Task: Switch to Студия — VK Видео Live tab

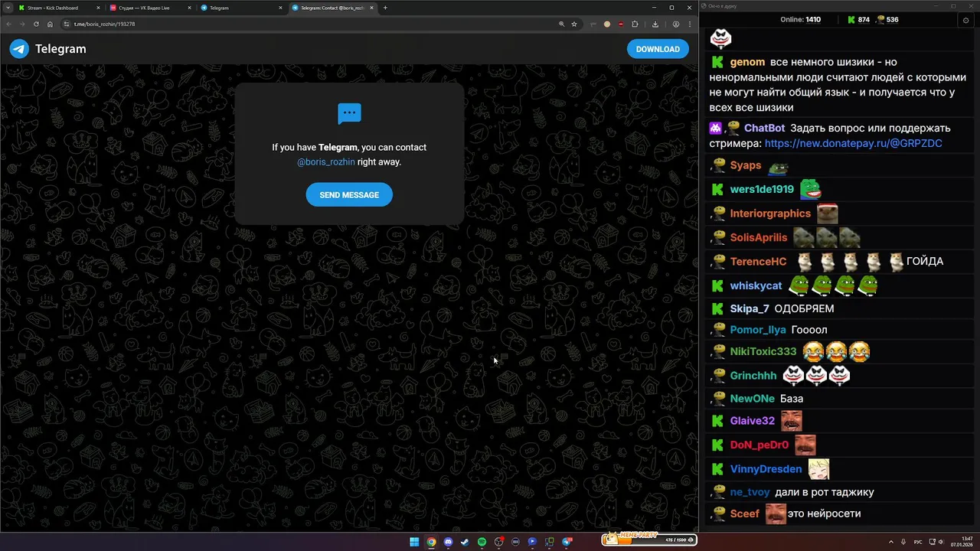Action: 149,8
